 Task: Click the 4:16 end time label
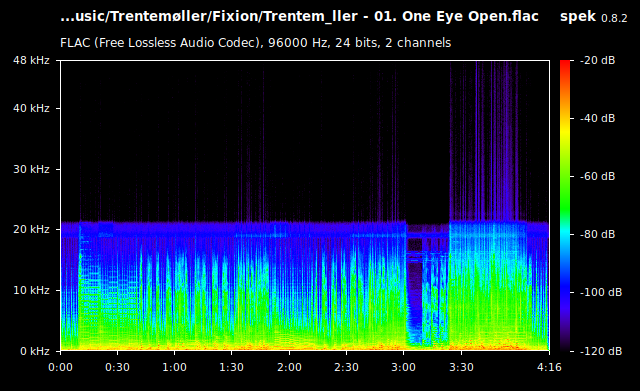pos(549,367)
